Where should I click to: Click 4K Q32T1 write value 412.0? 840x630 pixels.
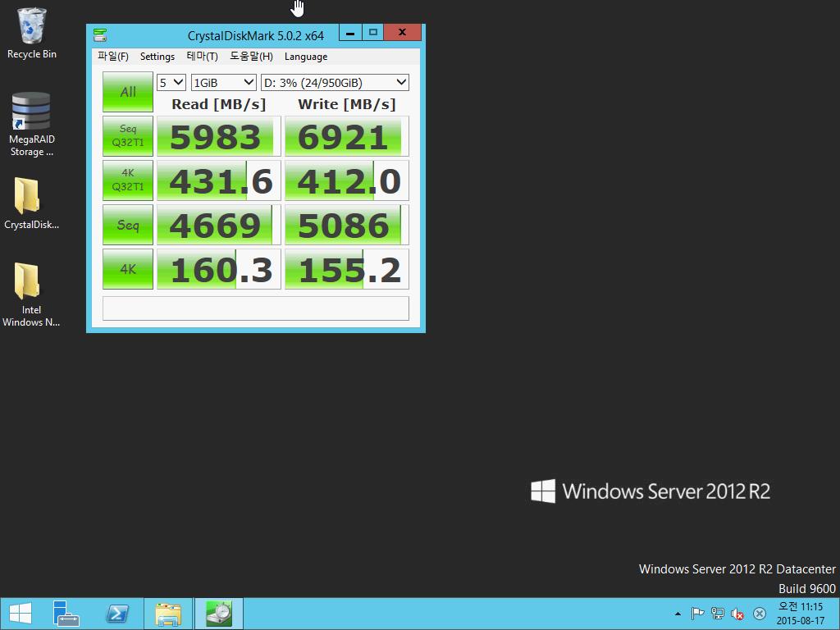click(x=347, y=180)
